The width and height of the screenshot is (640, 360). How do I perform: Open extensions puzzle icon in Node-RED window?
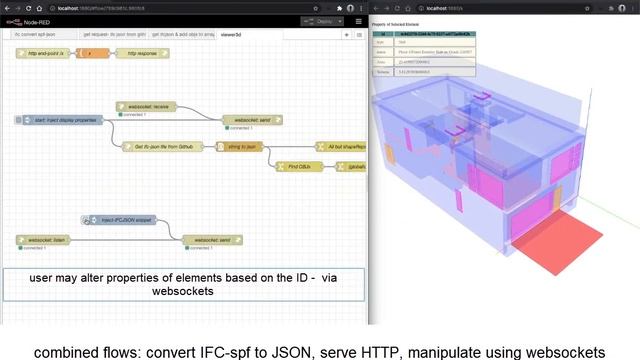pyautogui.click(x=339, y=8)
